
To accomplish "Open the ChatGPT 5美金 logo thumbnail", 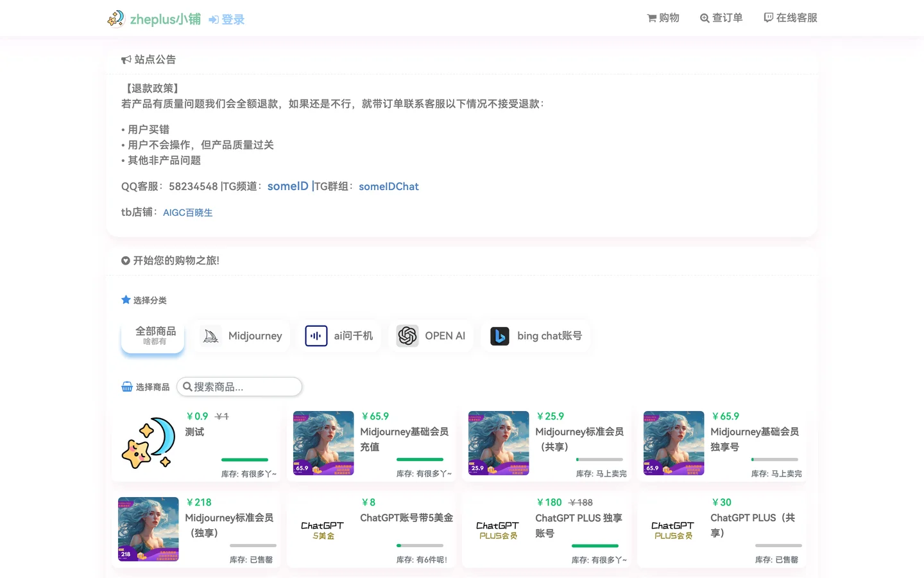I will 323,530.
